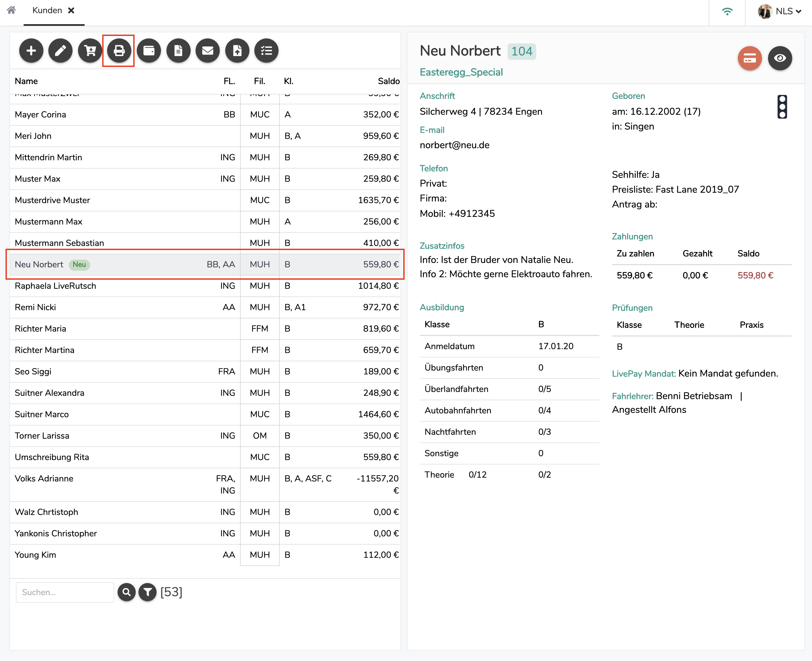Open the wallet payments icon
812x661 pixels.
[149, 50]
